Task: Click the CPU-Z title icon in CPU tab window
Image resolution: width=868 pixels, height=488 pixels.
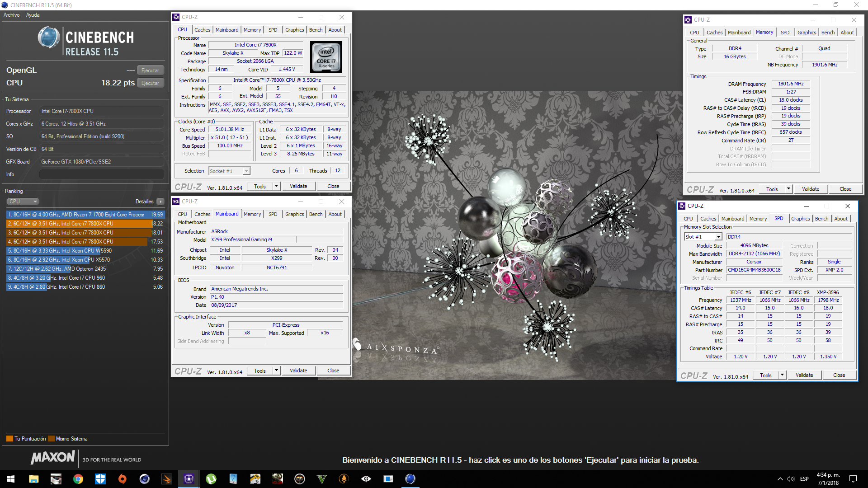Action: (176, 17)
